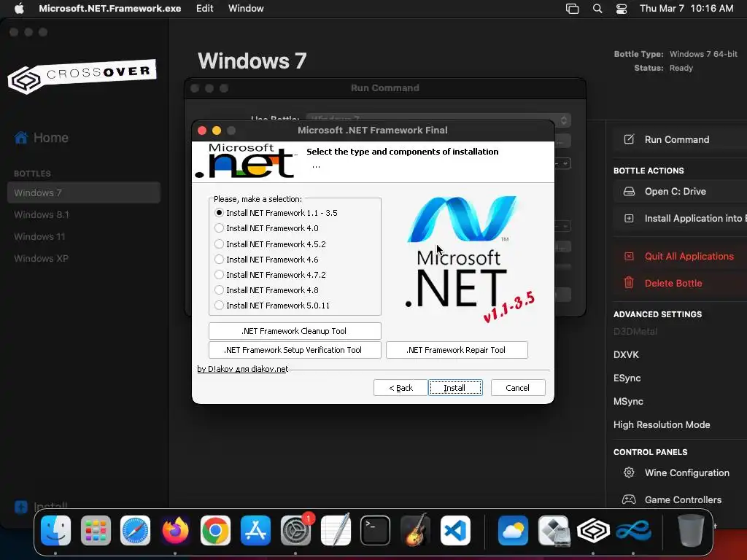Launch .NET Framework Setup Verification Tool
Viewport: 747px width, 560px height.
[295, 350]
